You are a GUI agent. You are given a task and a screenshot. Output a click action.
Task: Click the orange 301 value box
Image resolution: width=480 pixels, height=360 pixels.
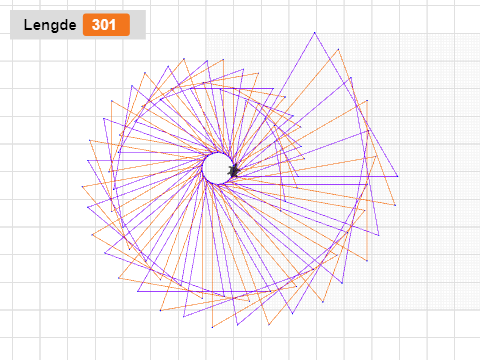106,25
